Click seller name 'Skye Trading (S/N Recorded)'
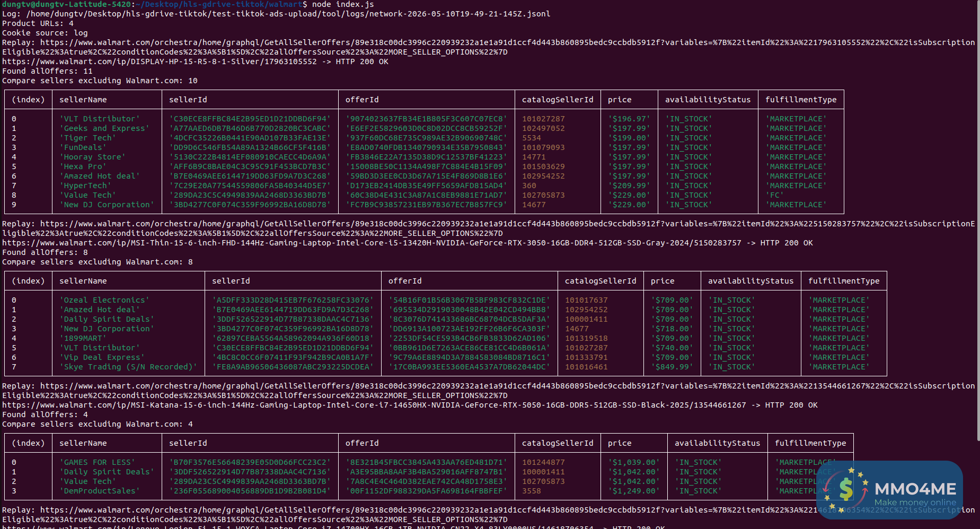The width and height of the screenshot is (980, 529). 128,367
